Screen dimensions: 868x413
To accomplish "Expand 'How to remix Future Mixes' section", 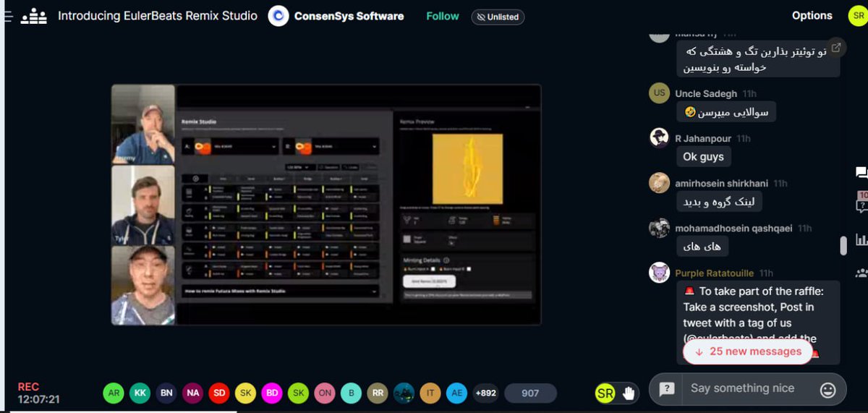I will coord(279,291).
